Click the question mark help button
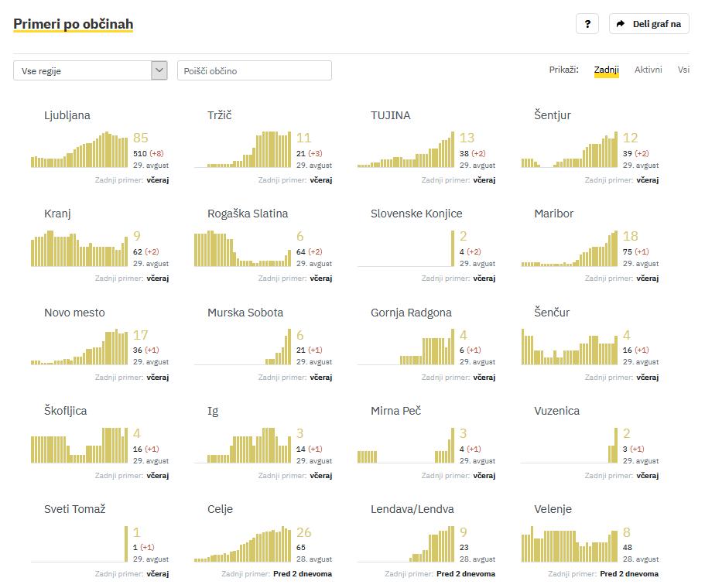This screenshot has width=705, height=588. pyautogui.click(x=587, y=24)
